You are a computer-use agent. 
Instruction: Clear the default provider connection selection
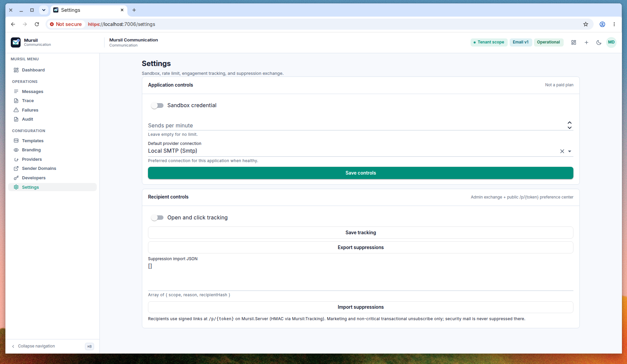point(562,151)
